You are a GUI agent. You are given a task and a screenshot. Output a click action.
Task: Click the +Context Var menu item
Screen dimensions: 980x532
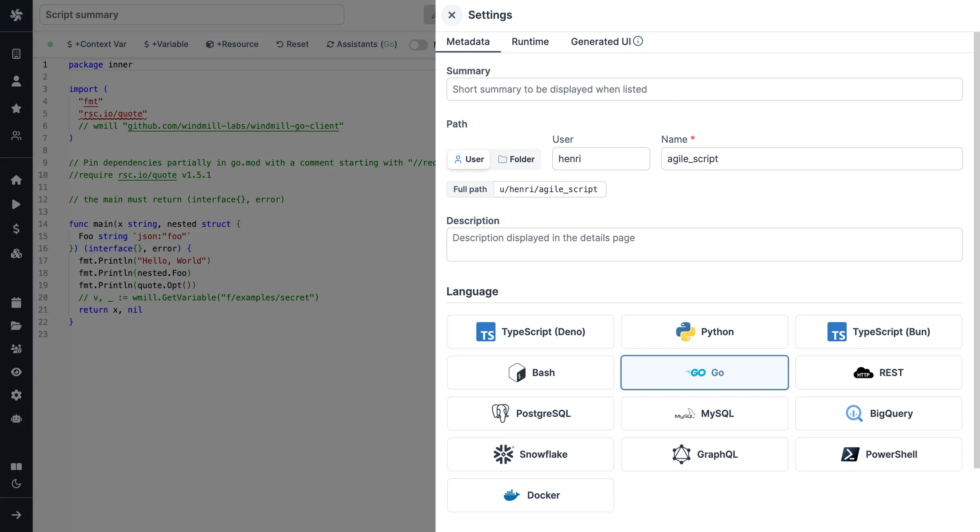pos(97,43)
